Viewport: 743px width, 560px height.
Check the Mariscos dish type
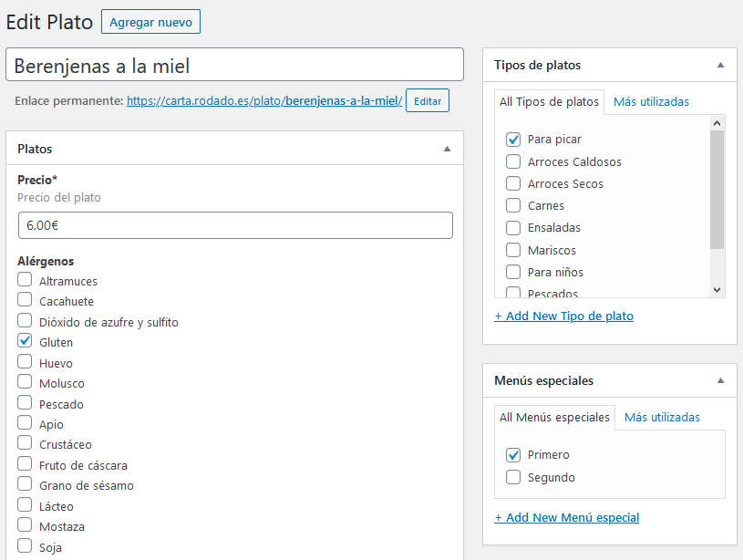513,250
